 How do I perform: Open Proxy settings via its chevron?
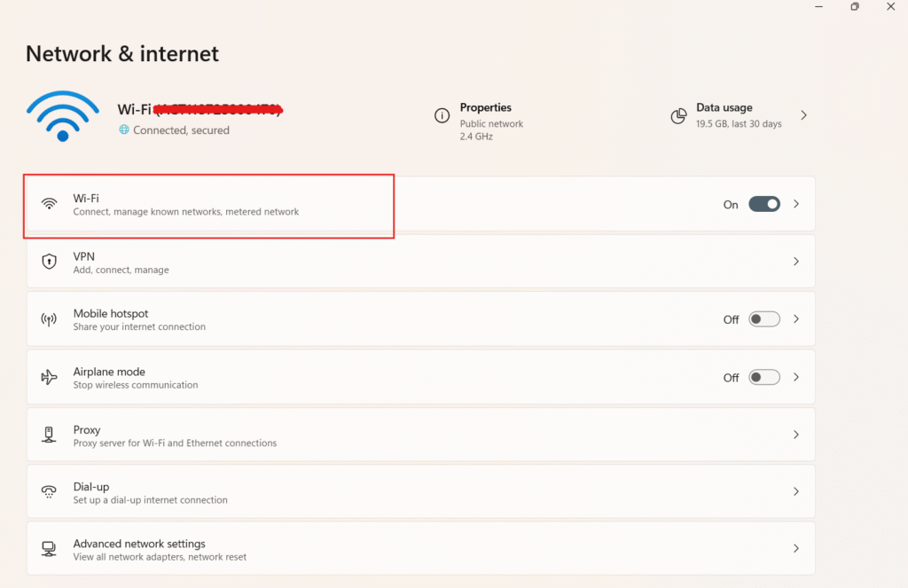pyautogui.click(x=795, y=435)
